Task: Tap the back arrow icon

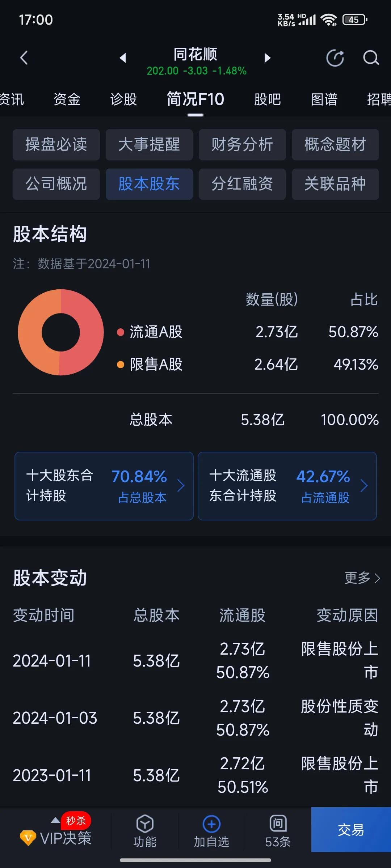Action: 24,58
